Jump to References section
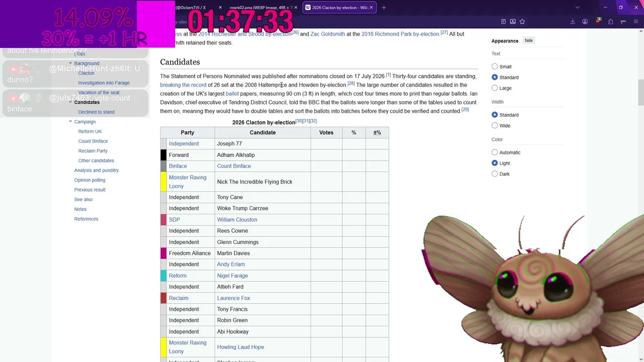644x362 pixels. 86,219
